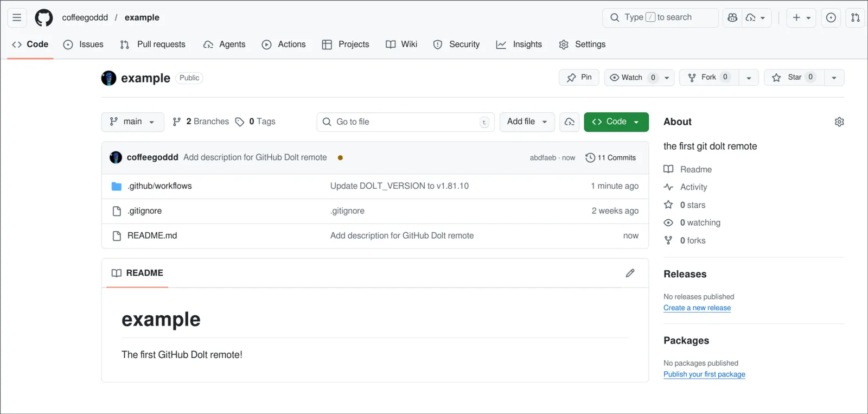Open the Actions tab
Viewport: 868px width, 414px height.
click(x=284, y=44)
